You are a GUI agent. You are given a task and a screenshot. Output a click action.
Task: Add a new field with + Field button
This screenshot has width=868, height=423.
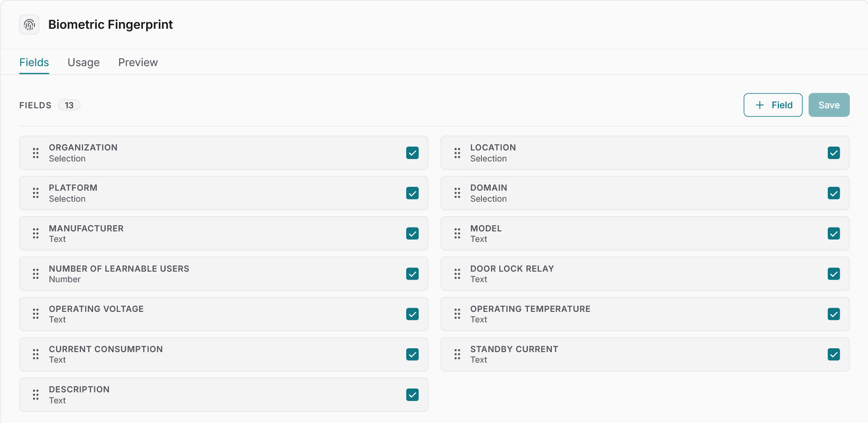click(773, 105)
